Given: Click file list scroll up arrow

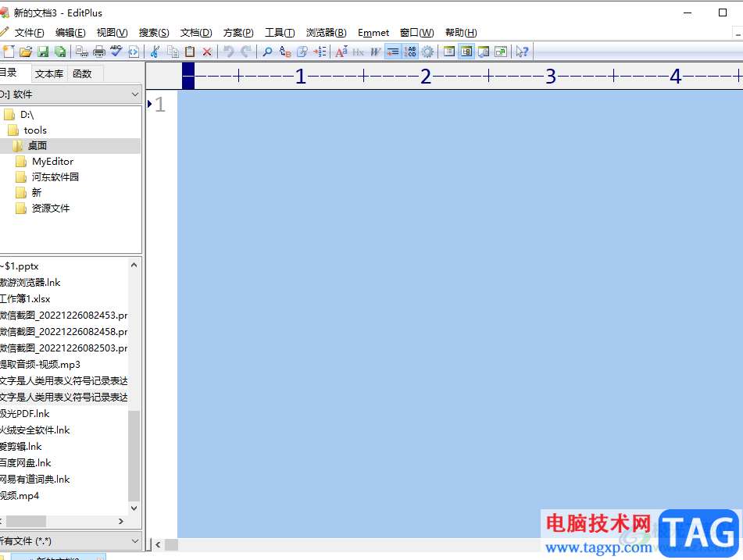Looking at the screenshot, I should point(134,265).
